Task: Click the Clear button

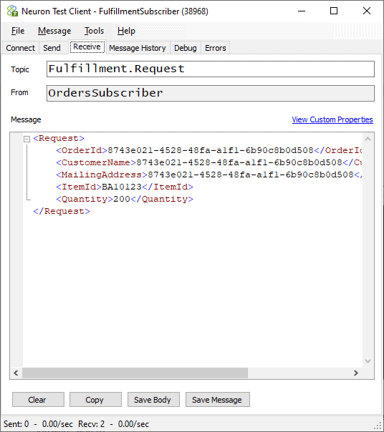Action: point(38,400)
